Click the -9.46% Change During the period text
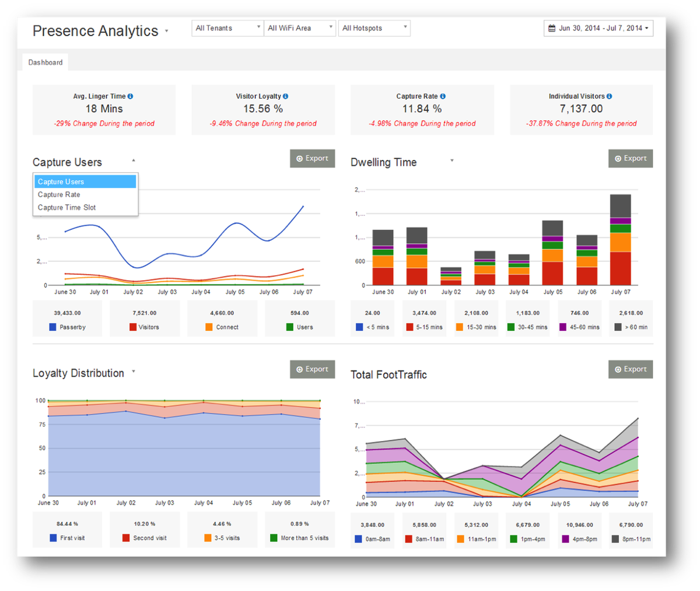This screenshot has width=700, height=591. pos(263,124)
